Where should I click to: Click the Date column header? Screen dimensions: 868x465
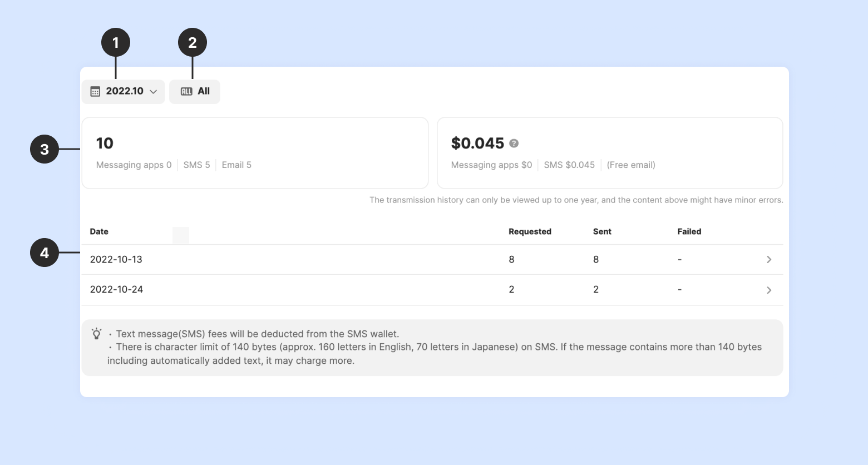[99, 231]
